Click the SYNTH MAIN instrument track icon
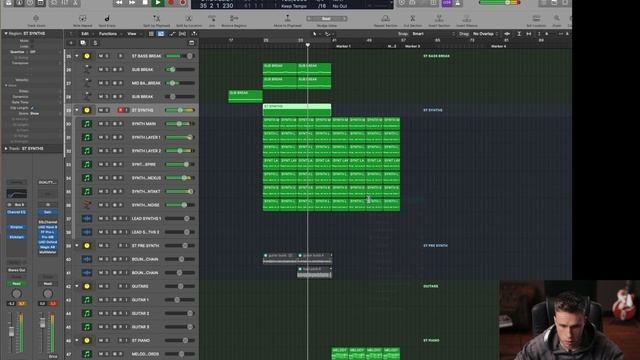This screenshot has width=640, height=360. point(87,124)
